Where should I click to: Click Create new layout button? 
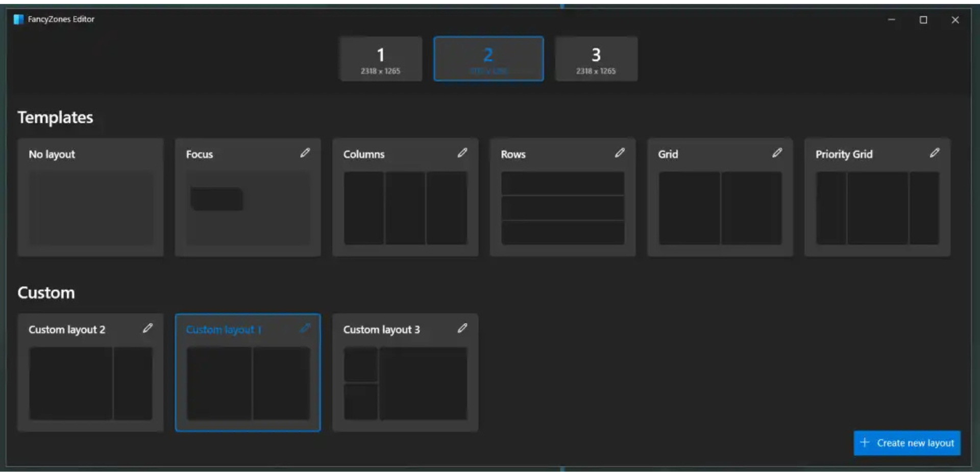coord(907,443)
